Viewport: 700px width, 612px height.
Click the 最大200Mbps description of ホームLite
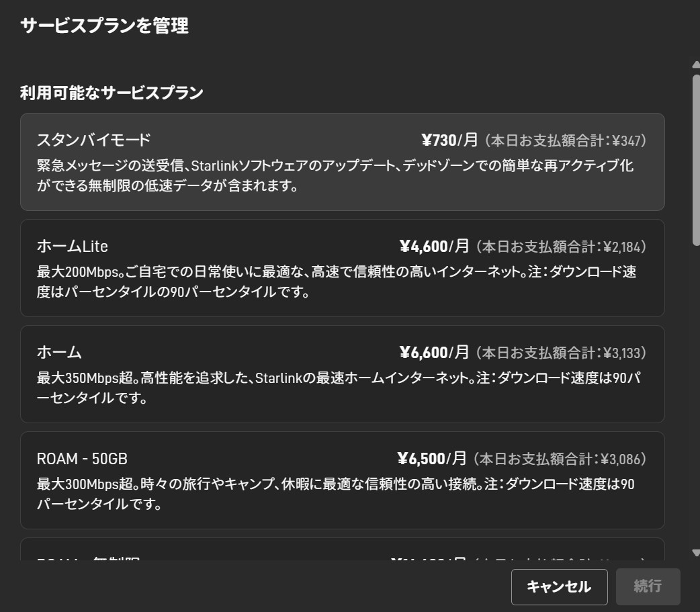click(x=337, y=281)
